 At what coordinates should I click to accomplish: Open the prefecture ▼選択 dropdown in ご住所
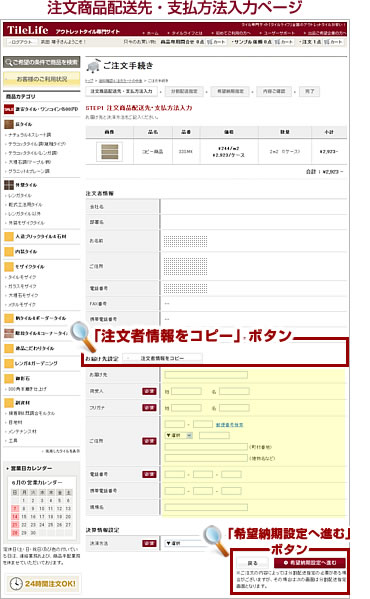pos(179,435)
